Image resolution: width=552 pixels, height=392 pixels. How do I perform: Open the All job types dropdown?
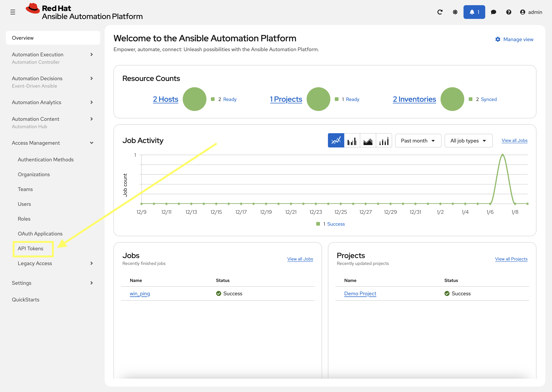point(468,141)
